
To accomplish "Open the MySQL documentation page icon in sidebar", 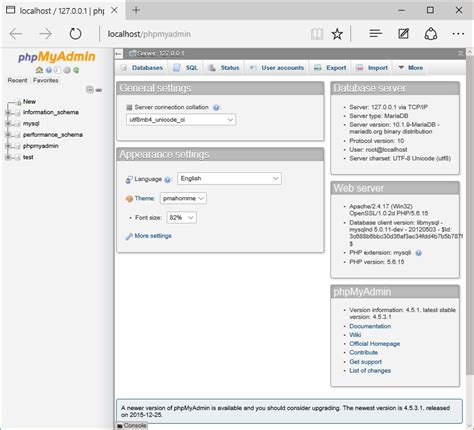I will pos(58,70).
